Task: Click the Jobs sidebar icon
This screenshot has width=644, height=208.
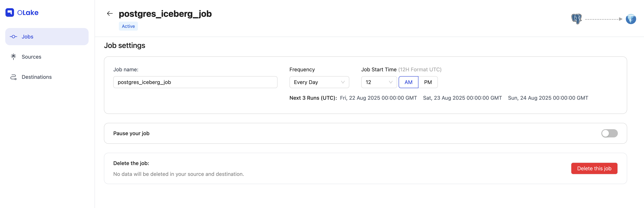Action: coord(13,37)
